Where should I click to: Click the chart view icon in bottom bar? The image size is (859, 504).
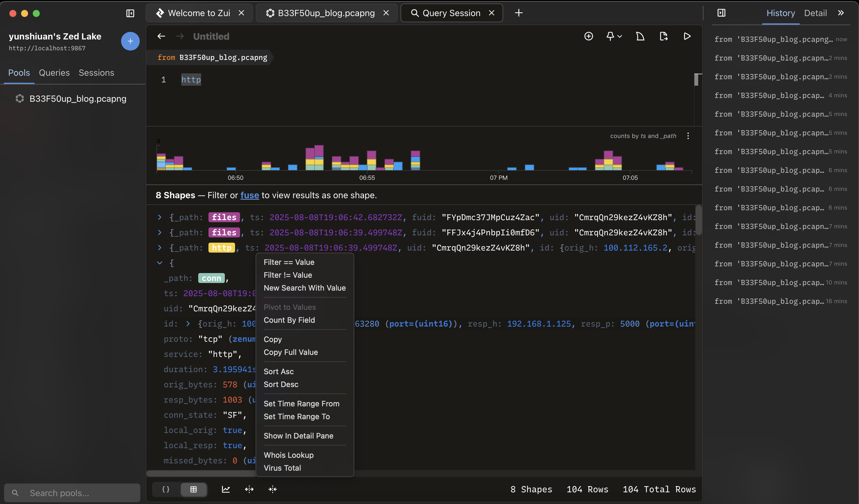coord(226,489)
